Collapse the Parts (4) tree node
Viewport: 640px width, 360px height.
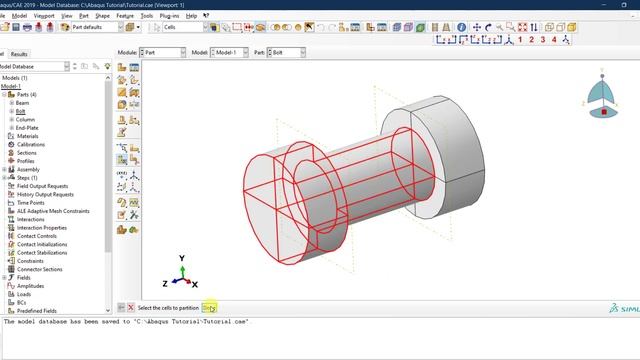pos(4,94)
